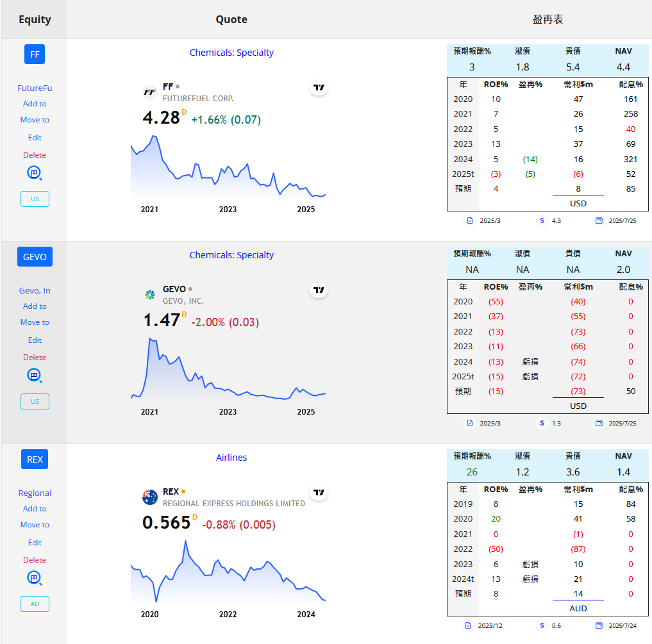The height and width of the screenshot is (644, 652).
Task: Click Move to for Regional Express
Action: coord(35,525)
